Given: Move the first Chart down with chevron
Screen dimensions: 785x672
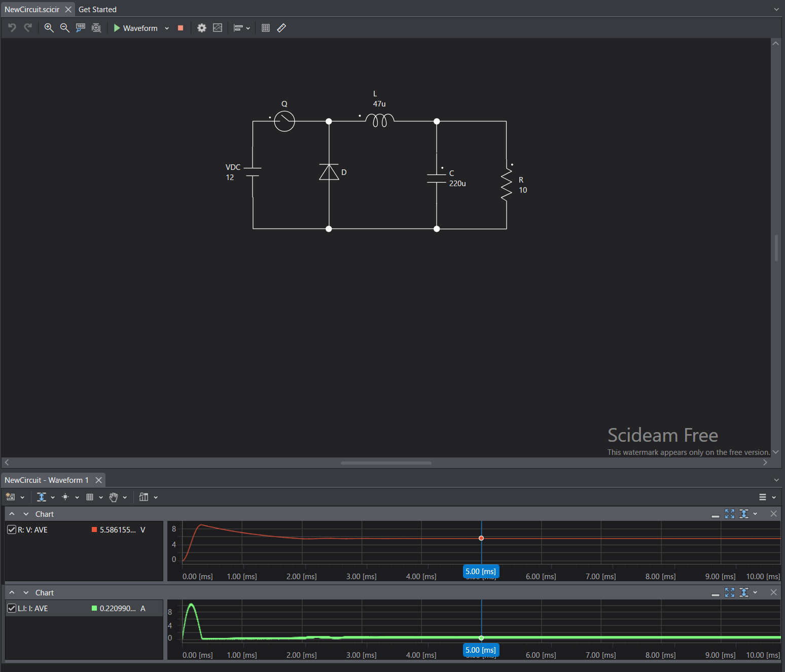Looking at the screenshot, I should (26, 514).
